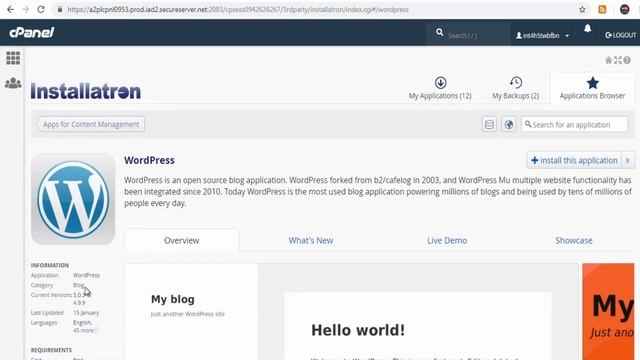Viewport: 640px width, 360px height.
Task: Open the browser profile avatar
Action: (x=624, y=9)
